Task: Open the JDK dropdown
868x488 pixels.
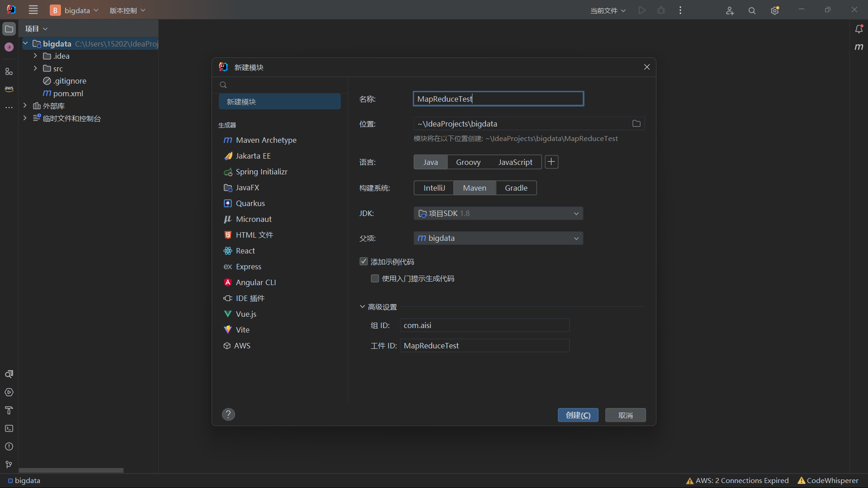Action: tap(498, 213)
